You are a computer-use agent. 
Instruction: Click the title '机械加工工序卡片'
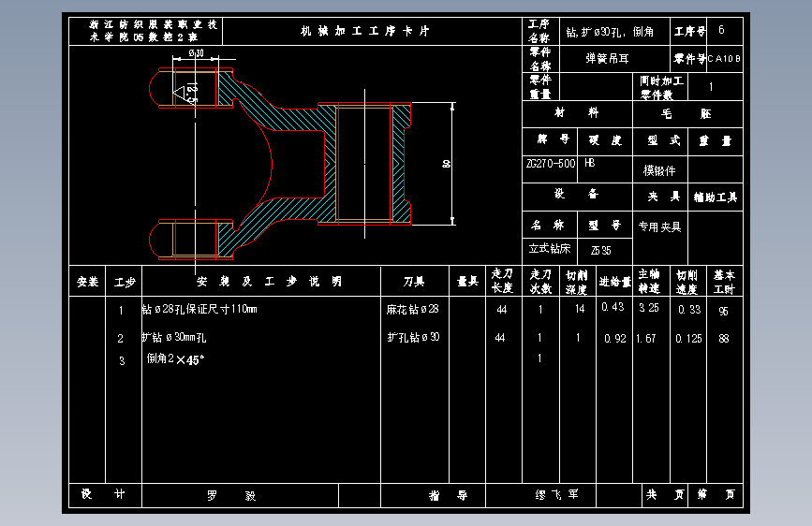365,31
